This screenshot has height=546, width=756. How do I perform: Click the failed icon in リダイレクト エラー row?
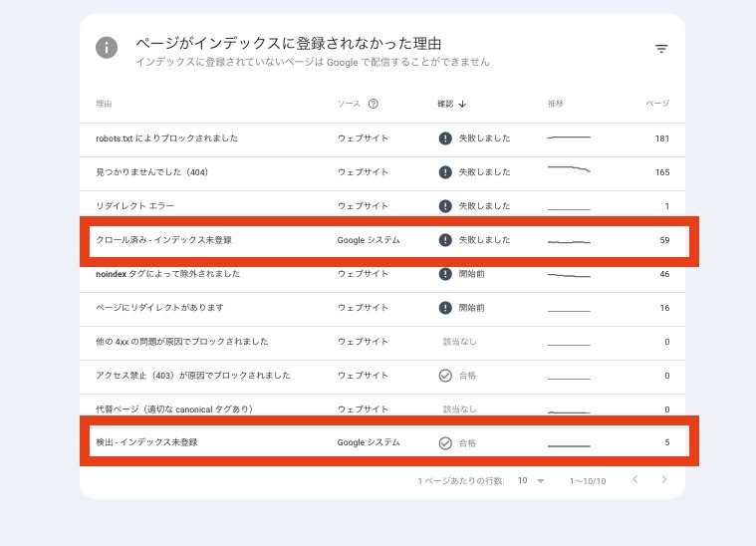click(x=445, y=206)
